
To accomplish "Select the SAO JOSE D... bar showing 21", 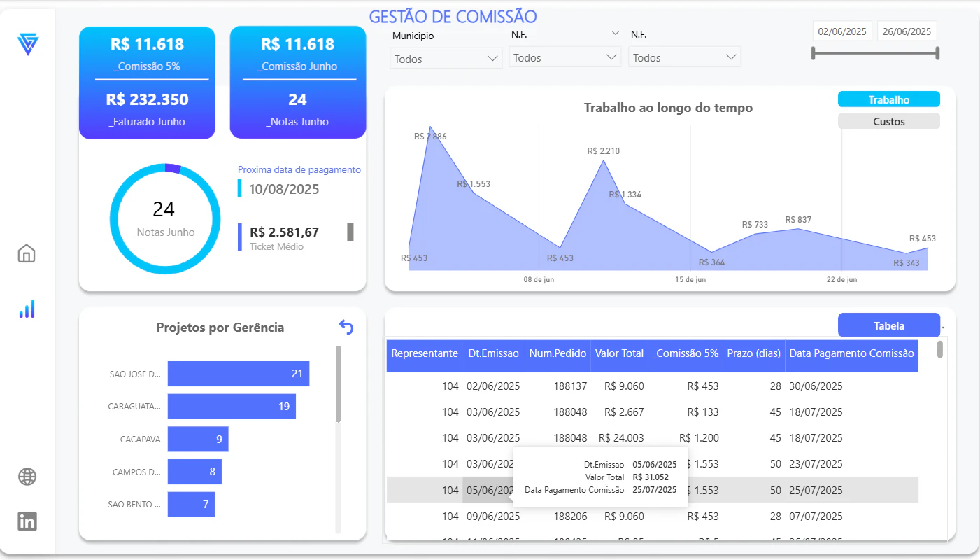I will [239, 374].
